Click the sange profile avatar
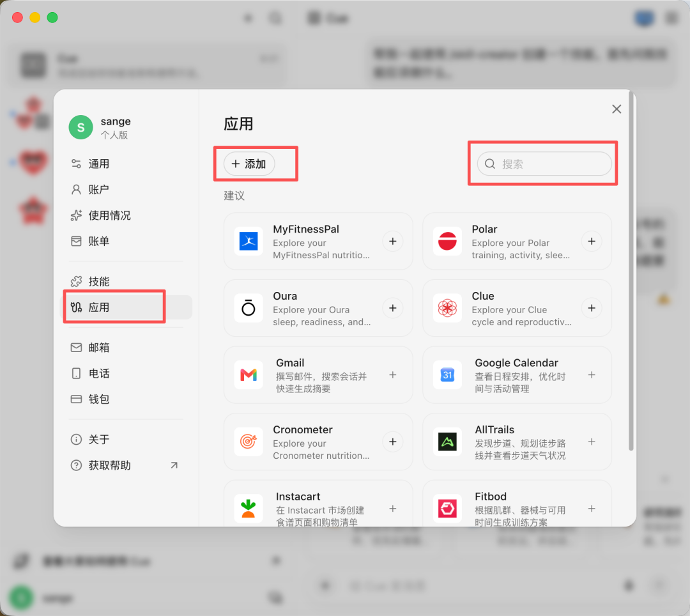Viewport: 690px width, 616px height. point(81,127)
